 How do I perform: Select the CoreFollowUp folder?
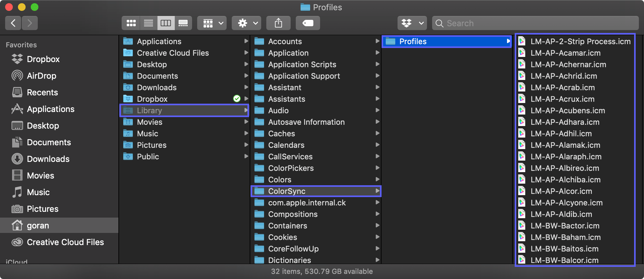316,249
